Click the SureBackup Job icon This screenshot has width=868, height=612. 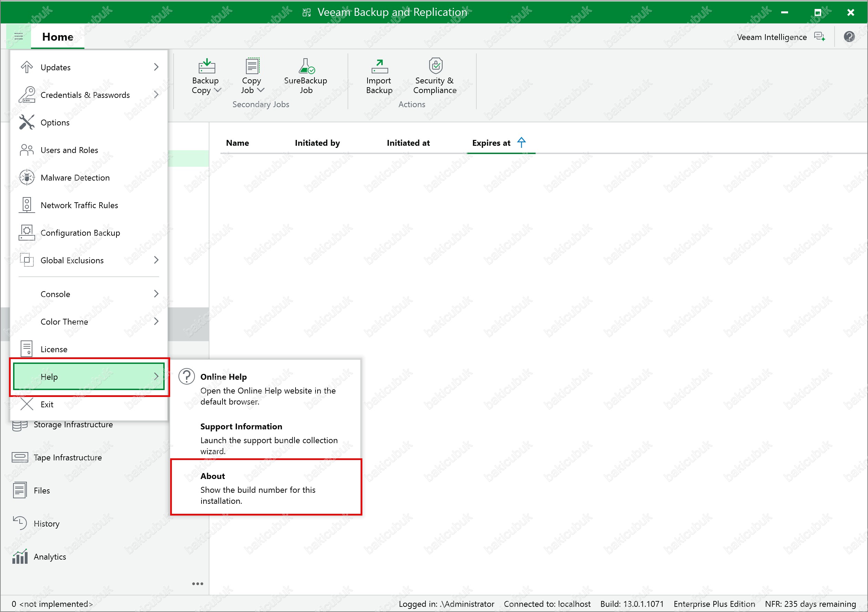coord(306,66)
